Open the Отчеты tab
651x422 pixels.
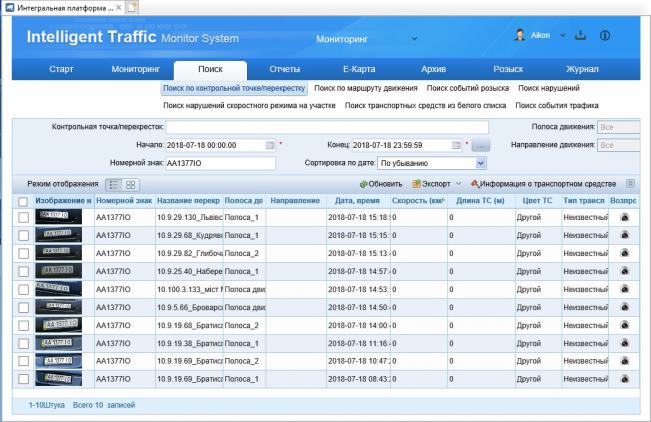click(285, 69)
